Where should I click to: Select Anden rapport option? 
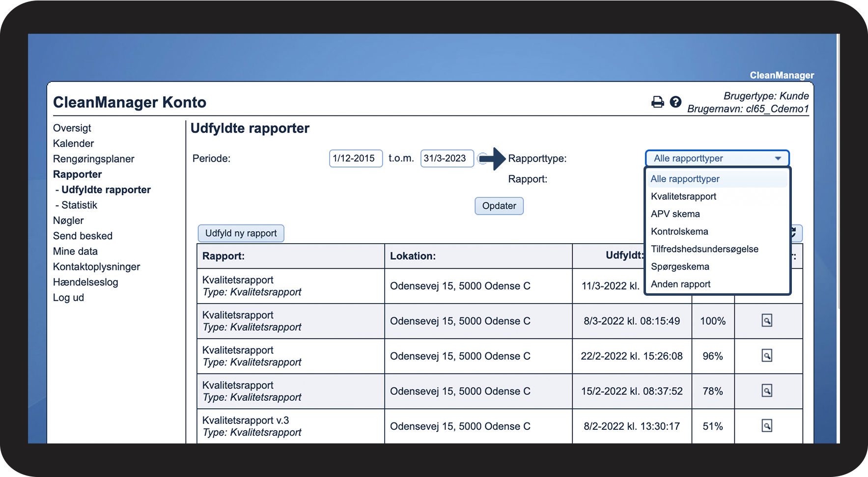[x=680, y=284]
